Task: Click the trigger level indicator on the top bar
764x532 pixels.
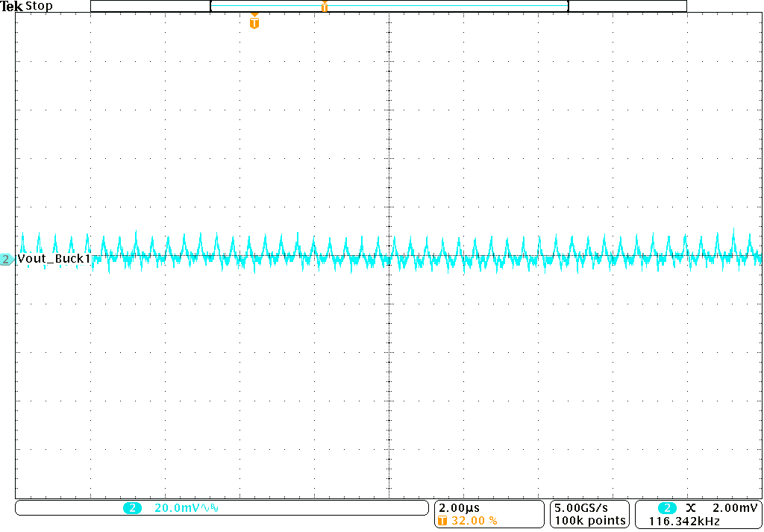Action: (326, 7)
